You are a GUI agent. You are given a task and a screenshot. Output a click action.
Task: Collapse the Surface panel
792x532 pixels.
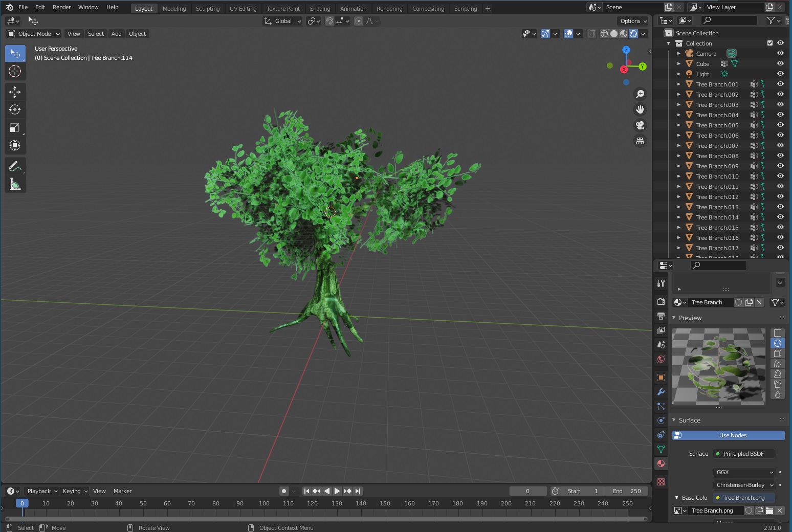674,420
